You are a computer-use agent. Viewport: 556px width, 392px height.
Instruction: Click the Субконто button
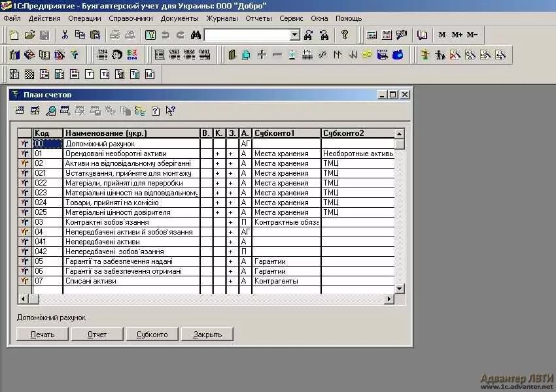(x=152, y=335)
